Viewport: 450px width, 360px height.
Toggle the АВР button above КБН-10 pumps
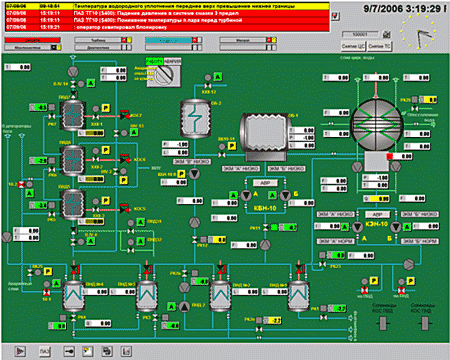click(x=265, y=183)
